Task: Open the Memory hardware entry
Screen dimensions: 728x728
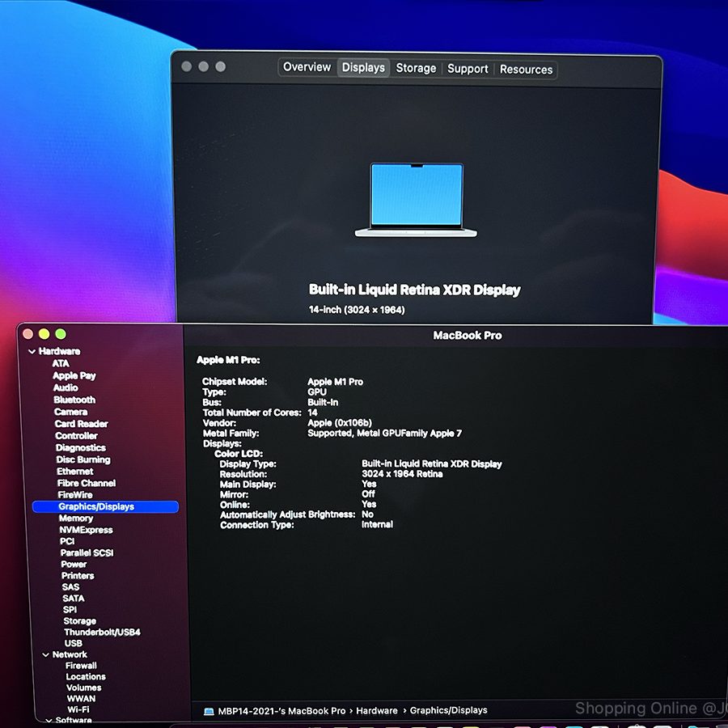Action: 76,518
